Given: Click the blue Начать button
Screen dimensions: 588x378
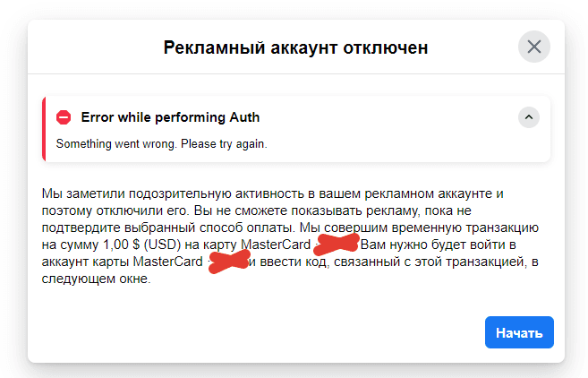Looking at the screenshot, I should 519,332.
